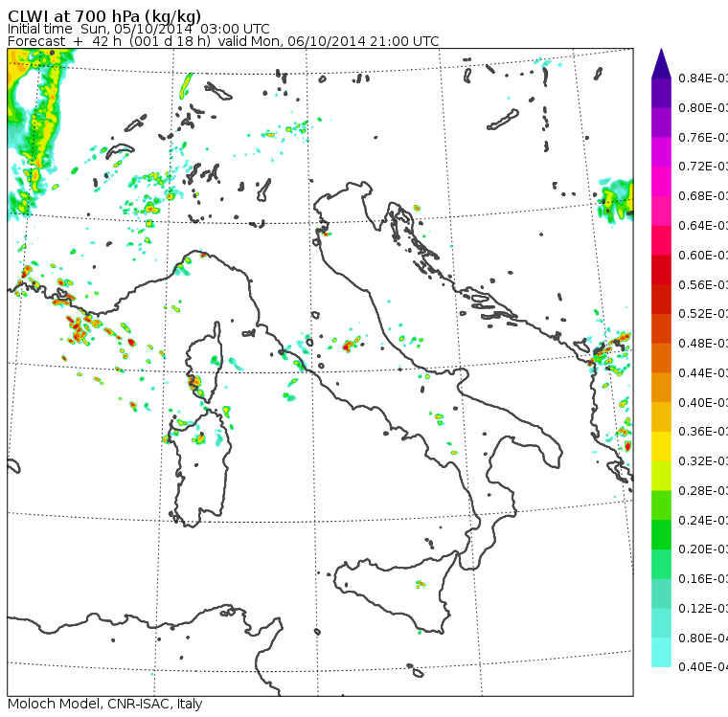Click the 0.80E-04 scale label
Screen dimensions: 728x717
click(x=703, y=639)
